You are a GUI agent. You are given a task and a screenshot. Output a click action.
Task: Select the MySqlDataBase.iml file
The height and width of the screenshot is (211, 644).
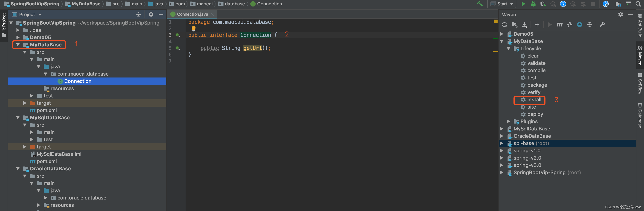(59, 154)
